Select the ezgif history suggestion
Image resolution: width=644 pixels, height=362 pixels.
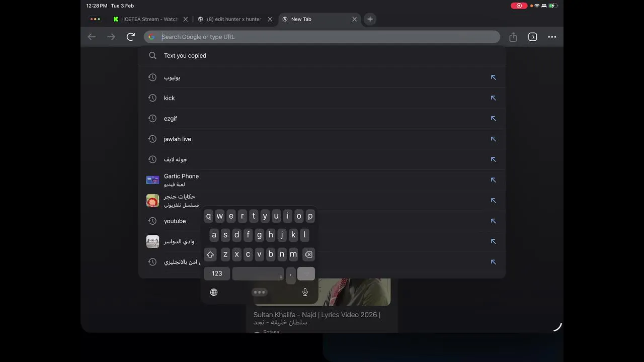[322, 119]
